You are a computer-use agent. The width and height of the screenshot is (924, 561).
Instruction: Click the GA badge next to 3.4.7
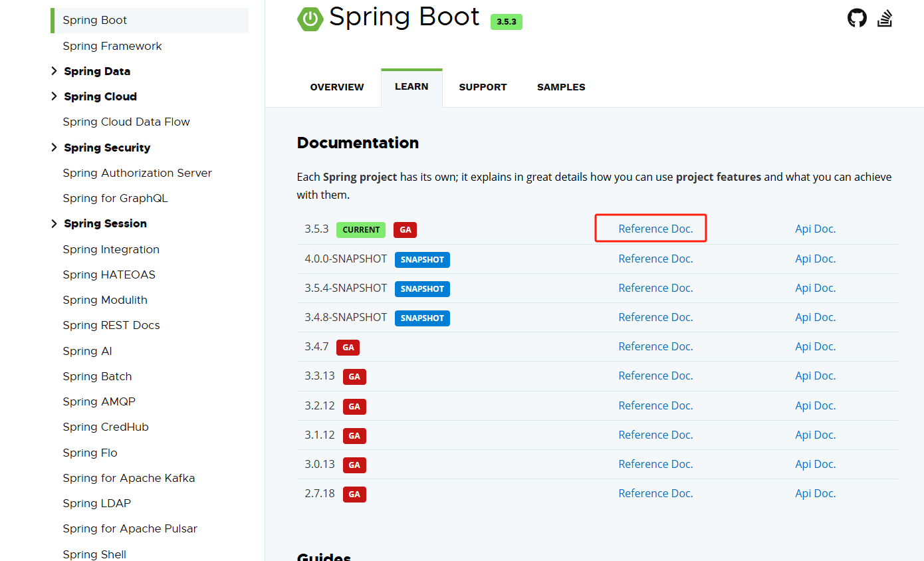pos(348,348)
